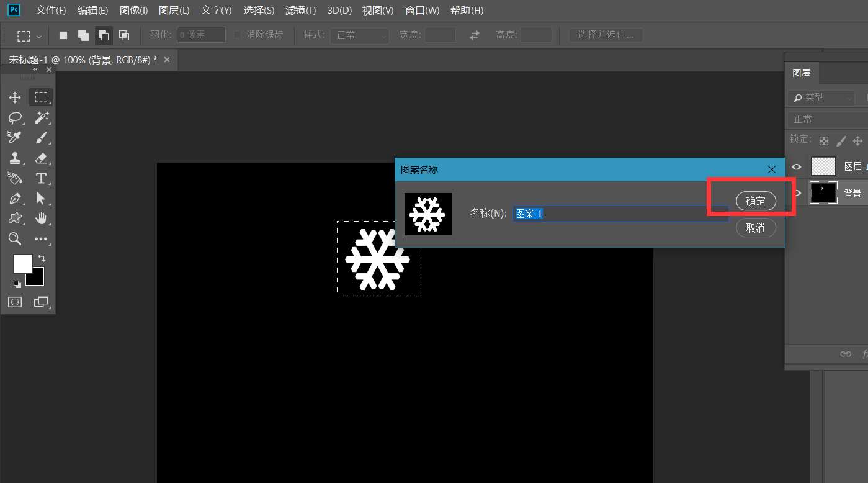Open the 样式 dropdown in the options bar
Viewport: 868px width, 483px height.
(x=359, y=35)
